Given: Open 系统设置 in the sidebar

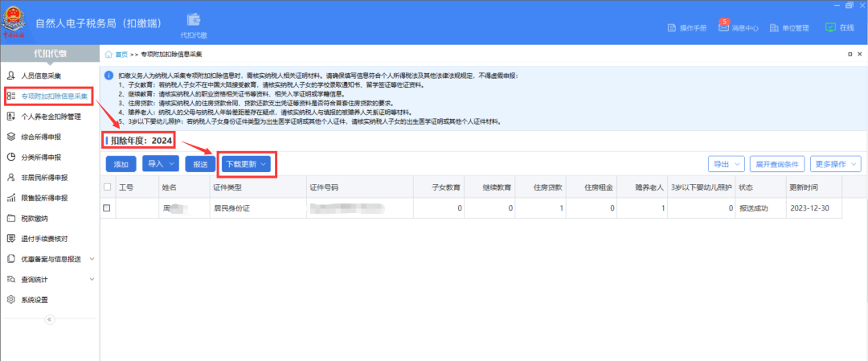Looking at the screenshot, I should [34, 300].
